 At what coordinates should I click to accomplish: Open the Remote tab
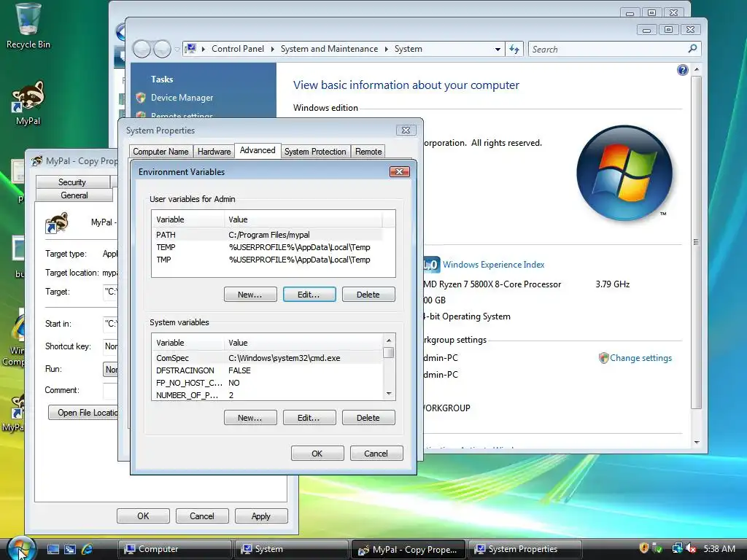coord(368,152)
